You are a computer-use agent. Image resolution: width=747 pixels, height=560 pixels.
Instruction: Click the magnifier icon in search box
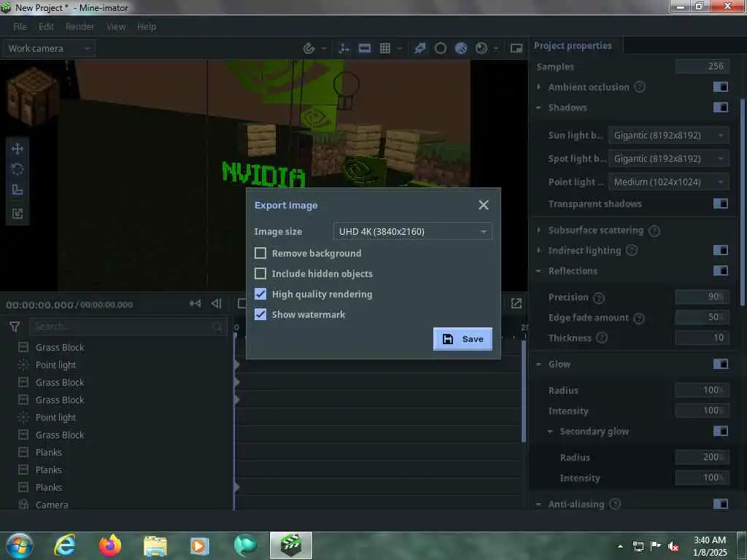click(x=217, y=327)
